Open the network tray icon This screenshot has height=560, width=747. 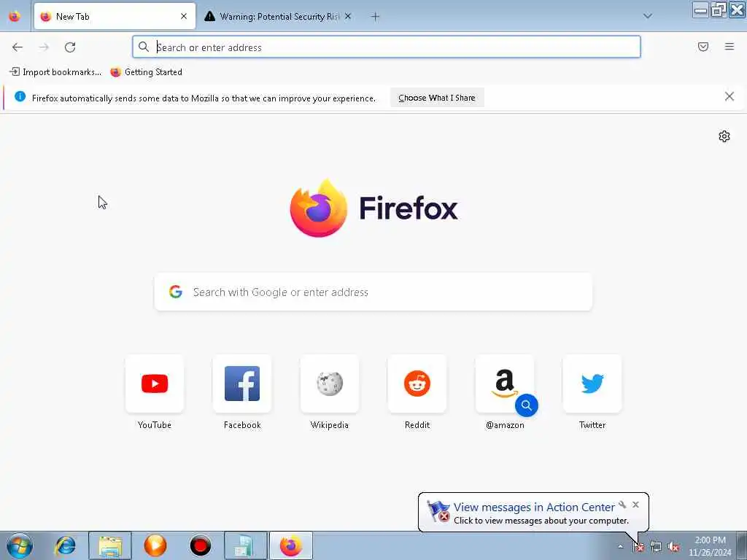(656, 547)
